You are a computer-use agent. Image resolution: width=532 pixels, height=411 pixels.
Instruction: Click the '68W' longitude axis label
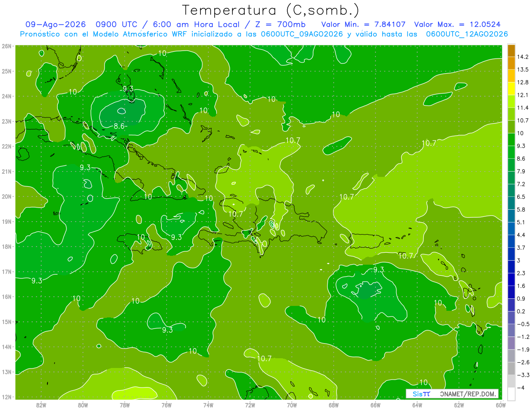[x=333, y=405]
